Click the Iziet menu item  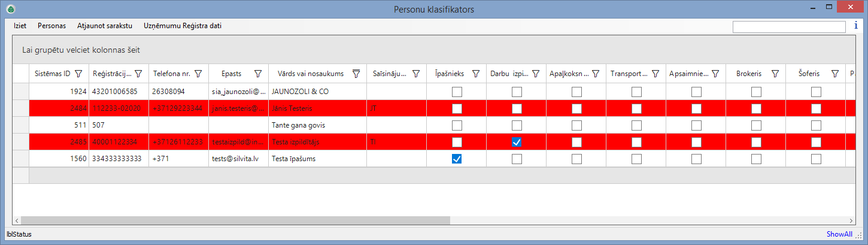(x=20, y=26)
